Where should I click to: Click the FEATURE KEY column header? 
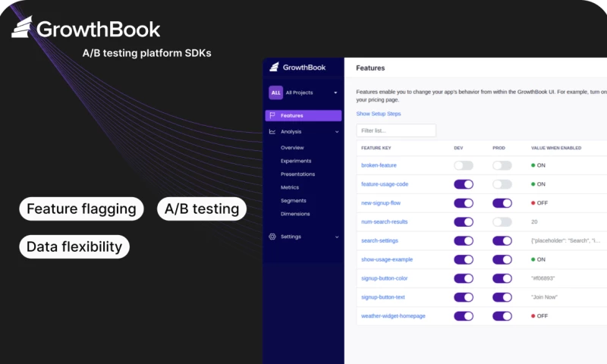pos(376,148)
